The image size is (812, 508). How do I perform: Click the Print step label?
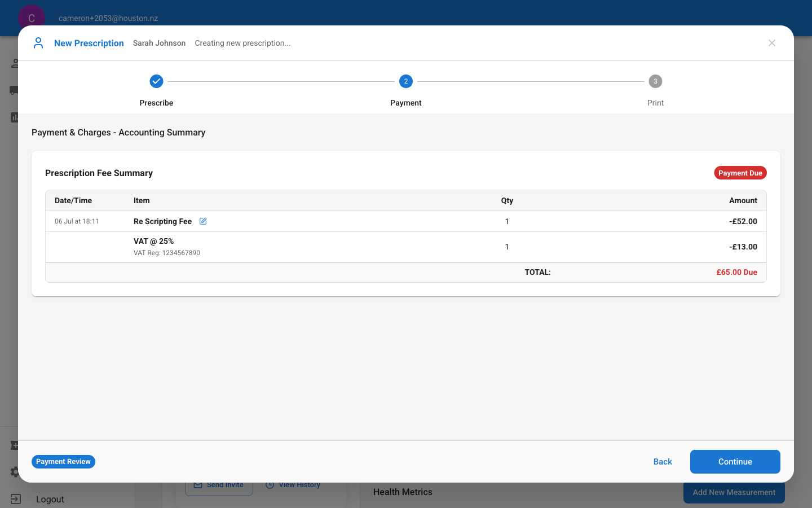(x=655, y=103)
